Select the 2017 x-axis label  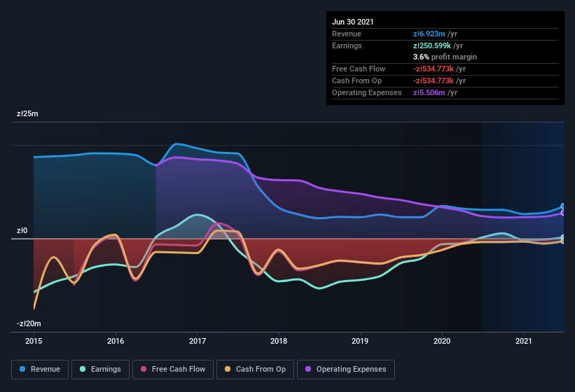pyautogui.click(x=198, y=341)
